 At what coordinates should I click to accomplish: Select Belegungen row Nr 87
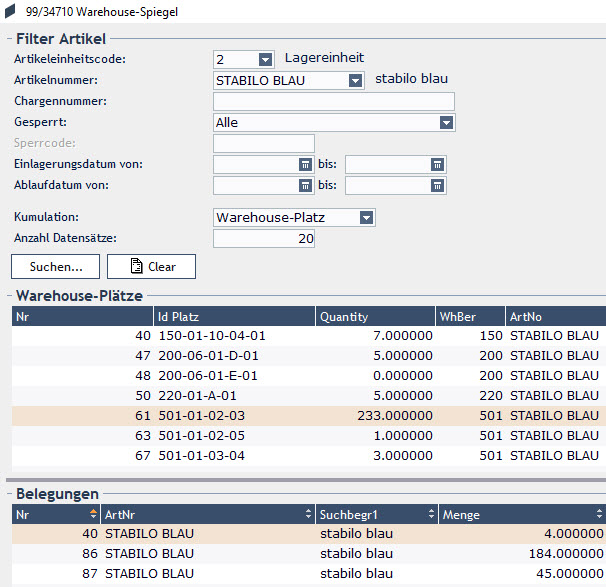(x=309, y=574)
